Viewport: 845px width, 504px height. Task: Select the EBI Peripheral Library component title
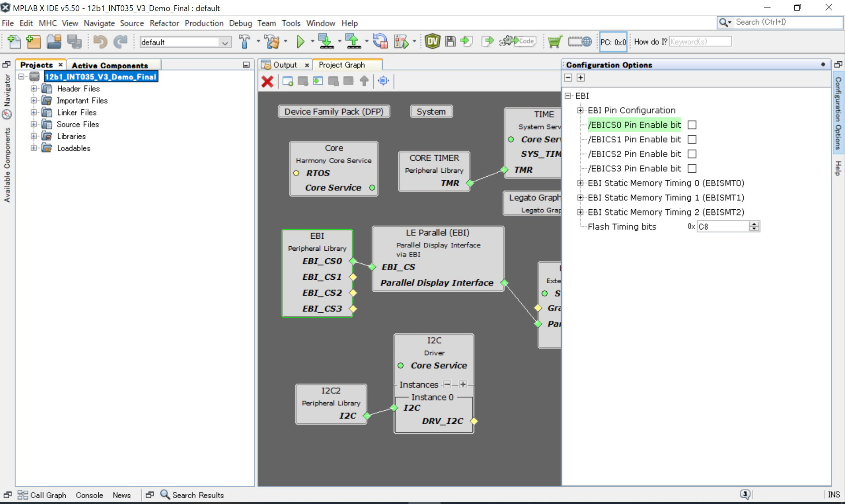[x=317, y=236]
